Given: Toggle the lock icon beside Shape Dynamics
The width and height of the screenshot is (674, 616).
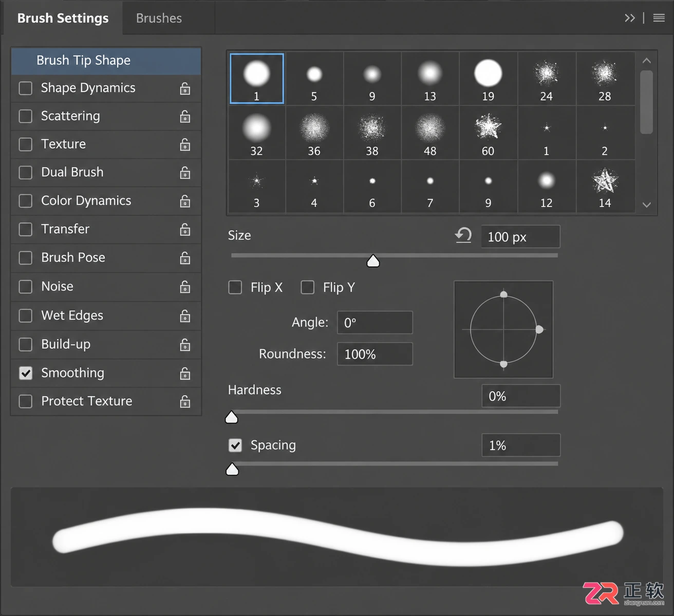Looking at the screenshot, I should pyautogui.click(x=185, y=89).
